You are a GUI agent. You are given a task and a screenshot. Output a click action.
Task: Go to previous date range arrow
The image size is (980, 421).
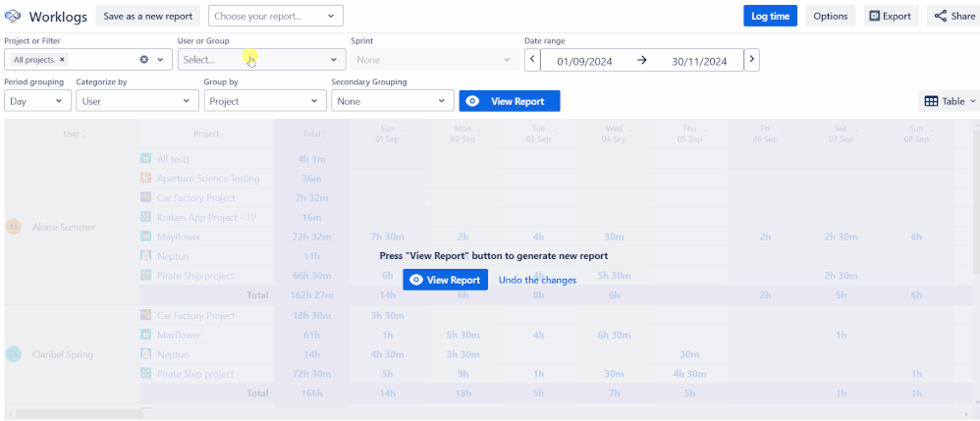pos(532,60)
